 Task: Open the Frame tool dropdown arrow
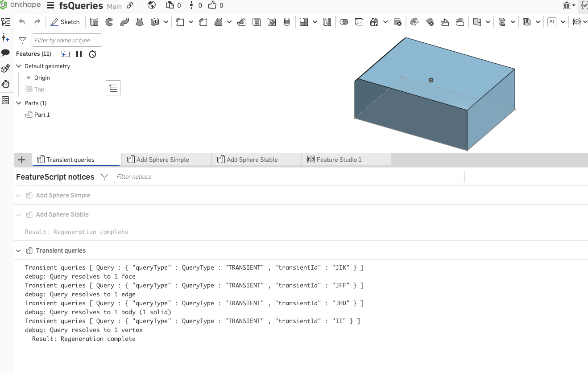513,22
